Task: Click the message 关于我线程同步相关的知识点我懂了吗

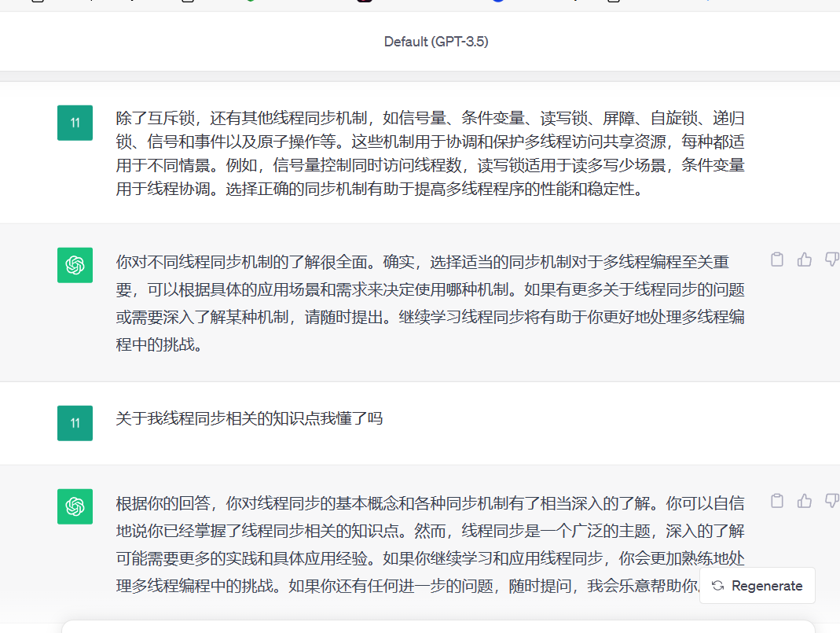Action: 249,418
